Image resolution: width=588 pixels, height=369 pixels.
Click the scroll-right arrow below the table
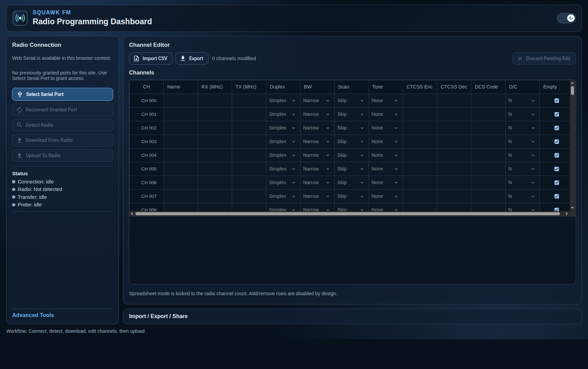[567, 214]
